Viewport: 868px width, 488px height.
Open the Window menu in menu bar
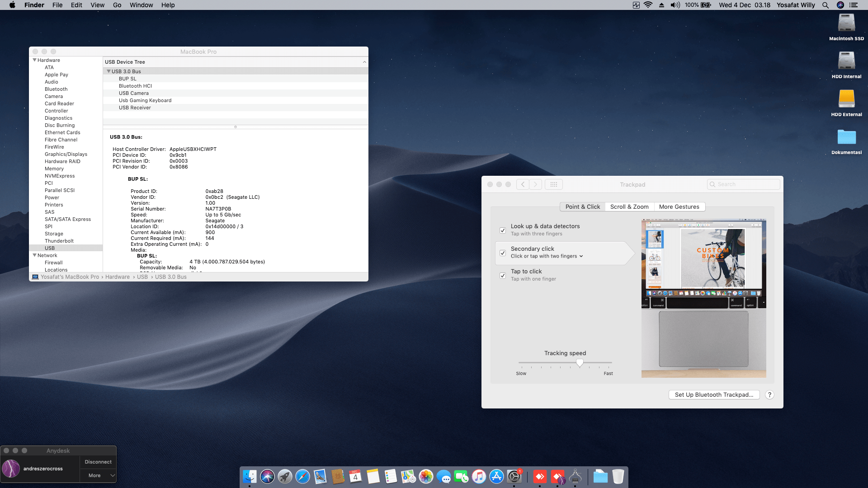pos(141,5)
